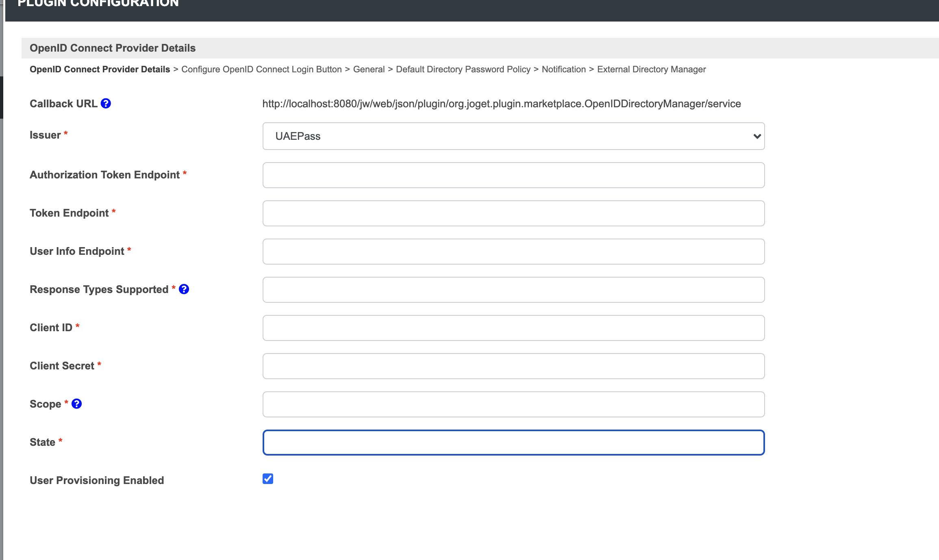Viewport: 939px width, 560px height.
Task: Focus the Authorization Token Endpoint field
Action: click(x=513, y=175)
